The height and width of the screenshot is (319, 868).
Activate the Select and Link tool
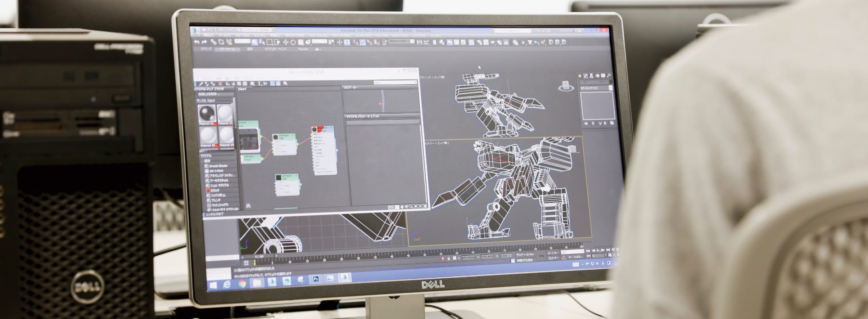(x=213, y=42)
